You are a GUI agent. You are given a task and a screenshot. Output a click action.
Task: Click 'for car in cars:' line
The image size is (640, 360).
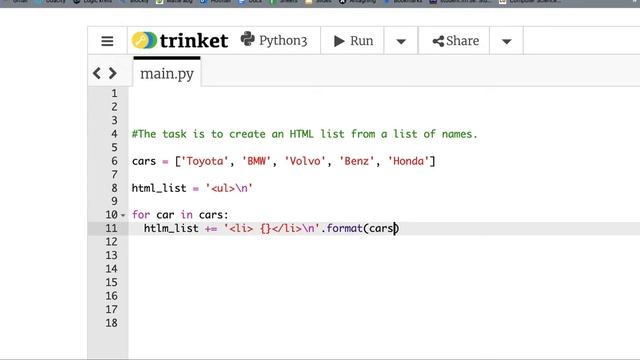coord(180,215)
